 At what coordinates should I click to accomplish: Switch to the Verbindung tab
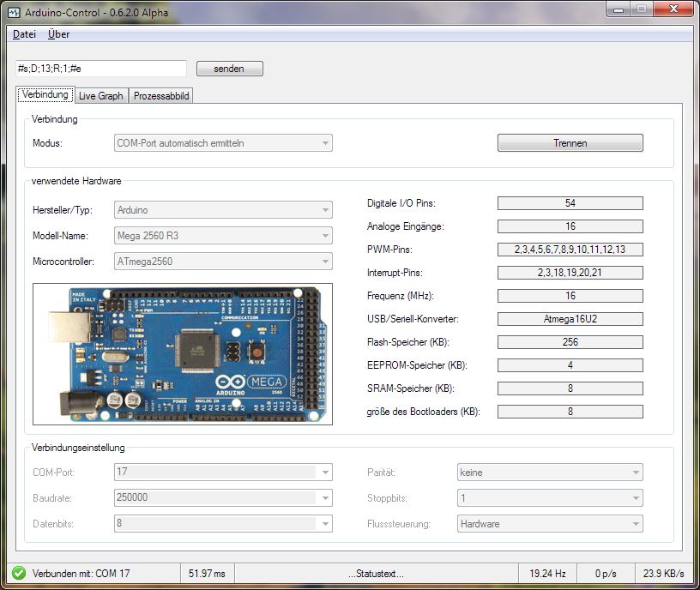click(45, 94)
